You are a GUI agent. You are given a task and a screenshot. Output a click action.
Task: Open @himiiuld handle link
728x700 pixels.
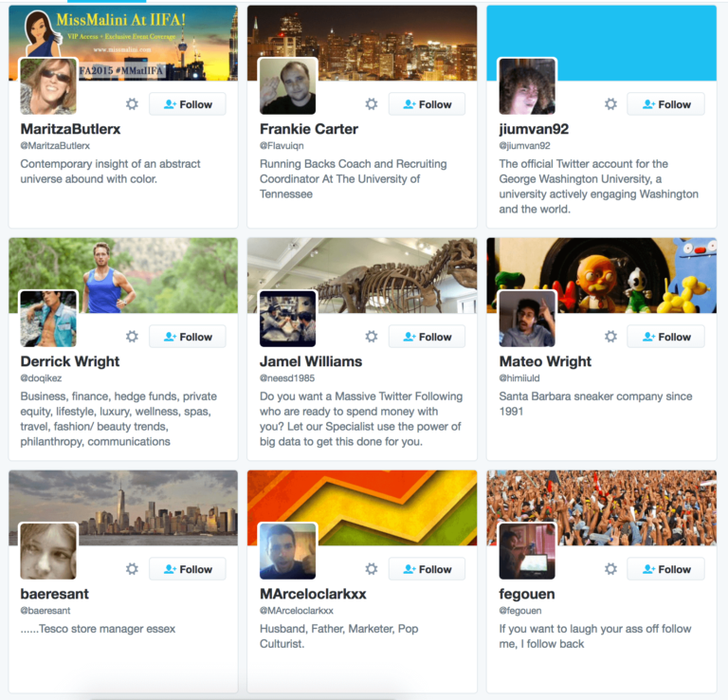click(519, 378)
